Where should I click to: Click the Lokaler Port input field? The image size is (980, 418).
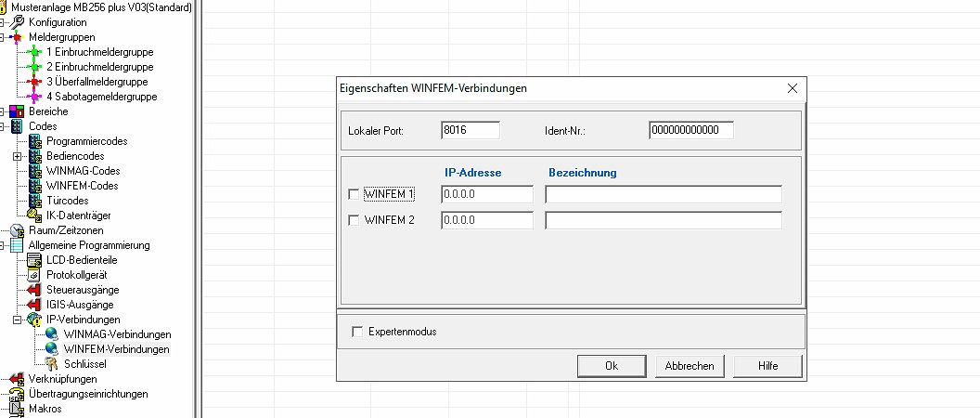[471, 130]
